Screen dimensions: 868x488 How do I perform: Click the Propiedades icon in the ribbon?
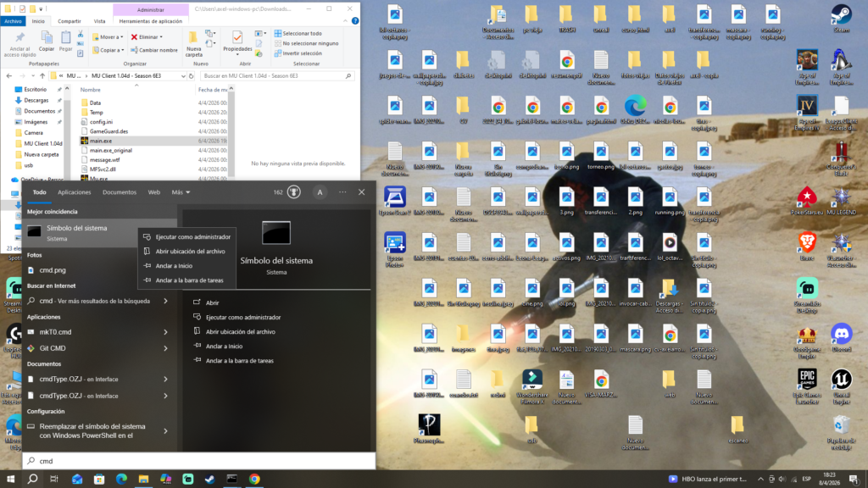pyautogui.click(x=237, y=37)
